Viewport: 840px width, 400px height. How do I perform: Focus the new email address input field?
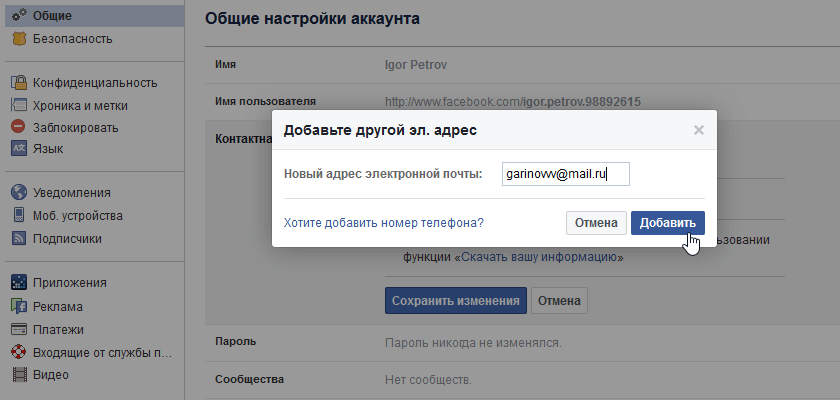566,175
